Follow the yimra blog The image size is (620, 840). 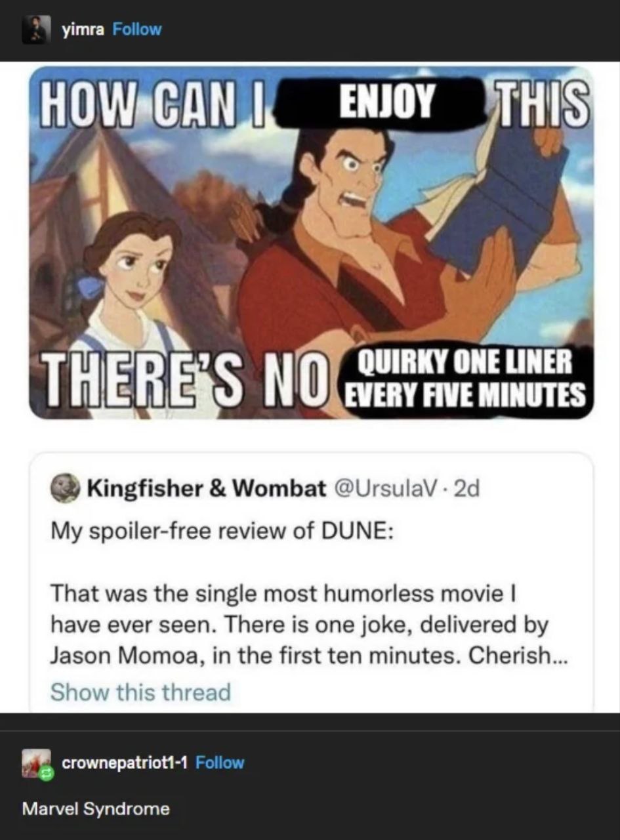tap(136, 30)
